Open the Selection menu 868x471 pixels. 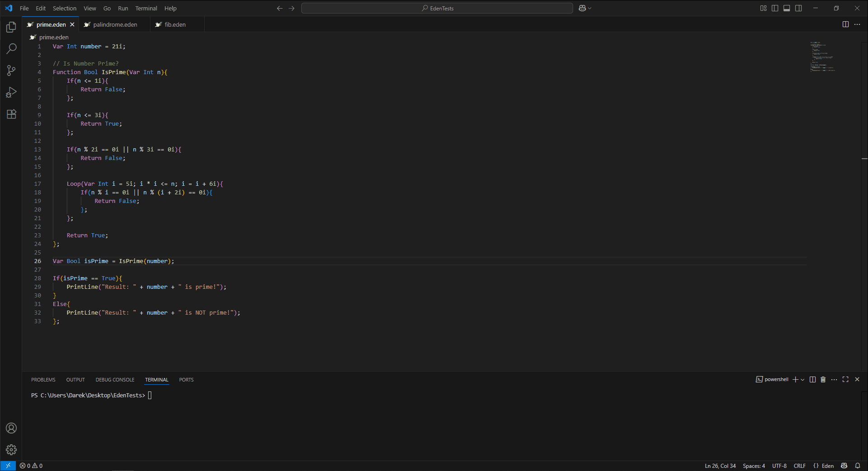[65, 8]
